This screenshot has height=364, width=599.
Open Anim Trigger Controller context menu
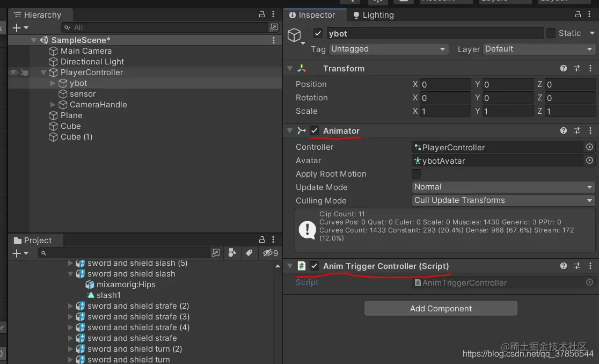(590, 266)
